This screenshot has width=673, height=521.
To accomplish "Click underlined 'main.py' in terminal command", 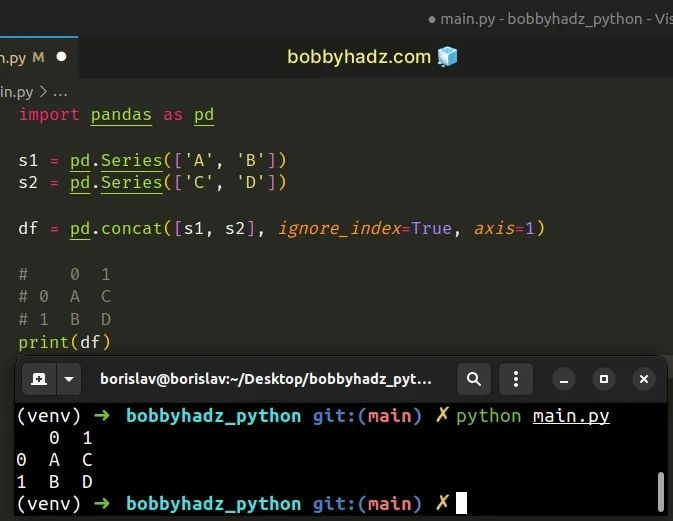I will coord(571,416).
